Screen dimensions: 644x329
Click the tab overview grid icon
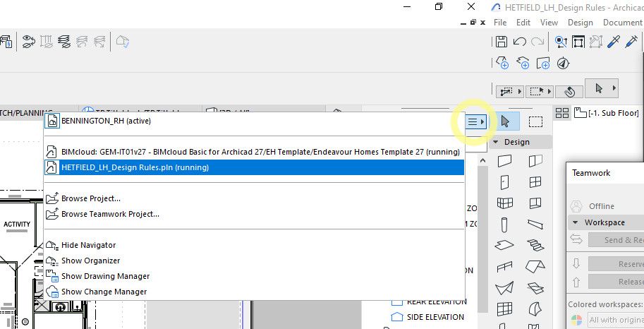click(562, 113)
